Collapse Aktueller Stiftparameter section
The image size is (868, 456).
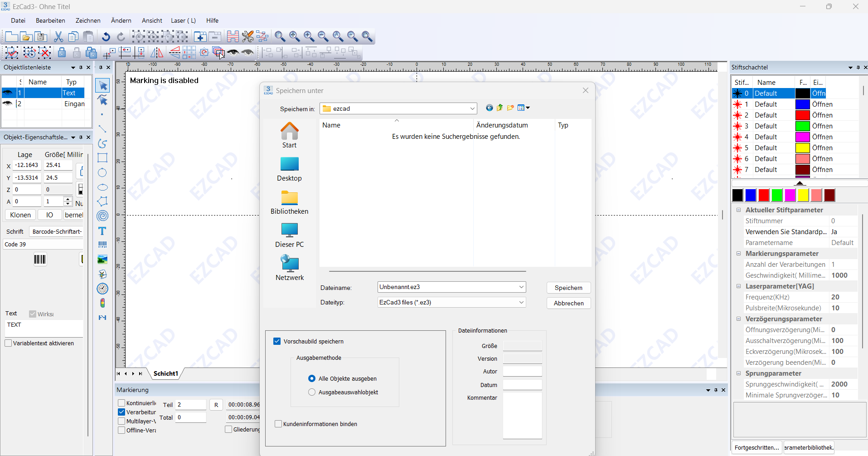738,210
